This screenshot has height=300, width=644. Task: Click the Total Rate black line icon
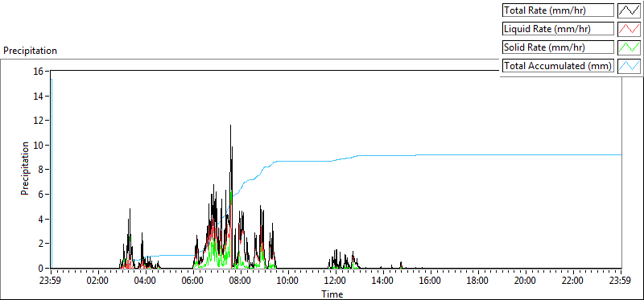coord(630,10)
